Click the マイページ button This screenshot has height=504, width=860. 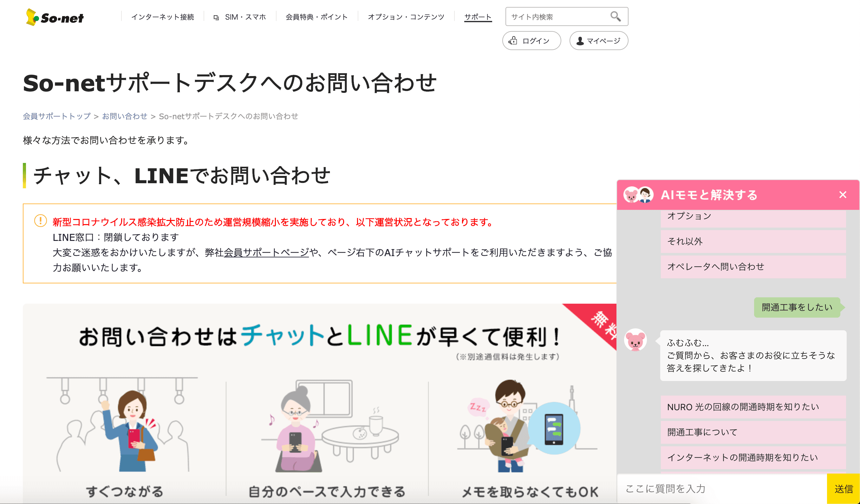[599, 41]
